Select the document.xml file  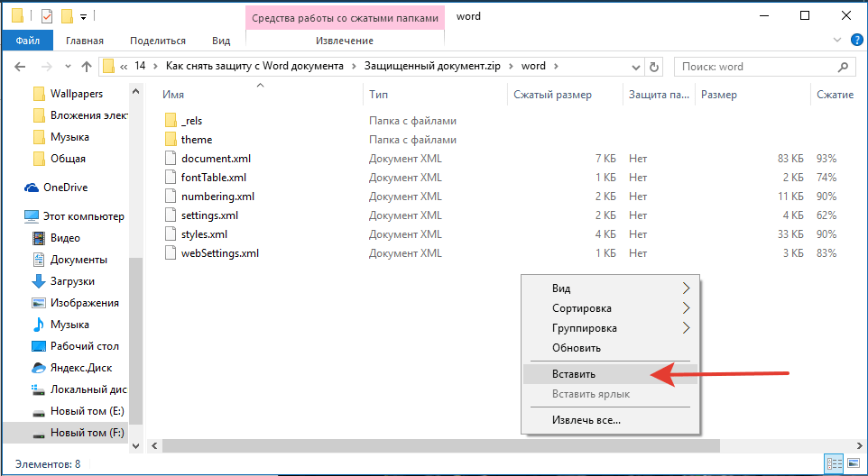point(216,159)
